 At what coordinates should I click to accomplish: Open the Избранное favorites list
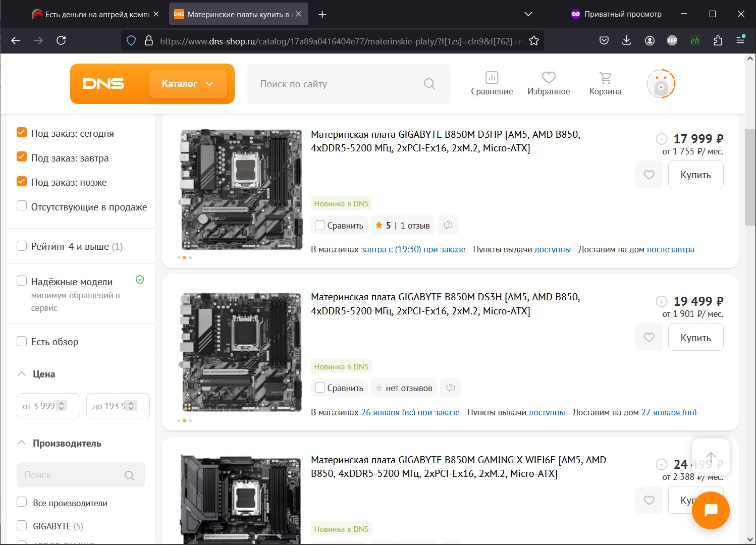pos(549,84)
